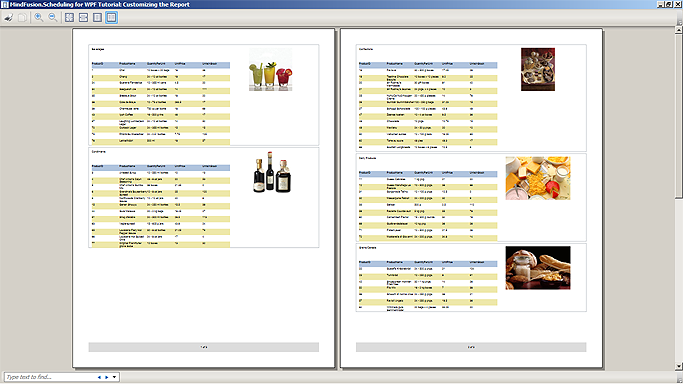Toggle the two pages view icon
The height and width of the screenshot is (384, 683).
click(112, 17)
